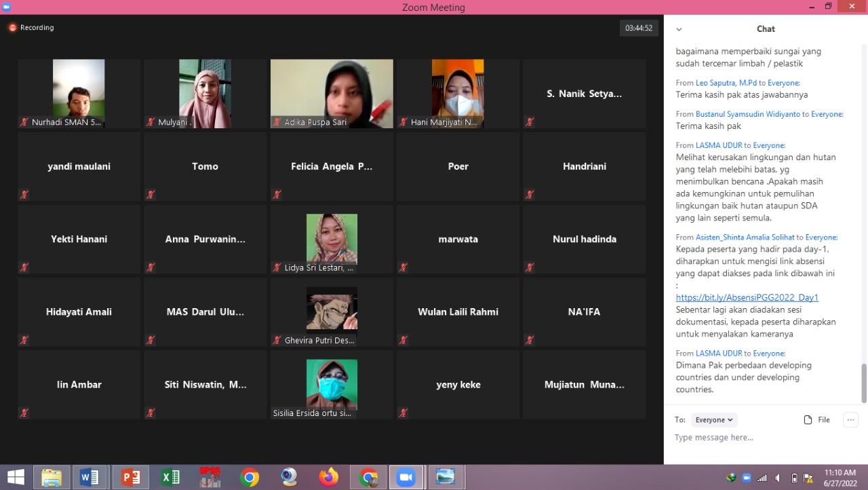Open photo viewer taskbar icon
This screenshot has width=868, height=490.
446,478
